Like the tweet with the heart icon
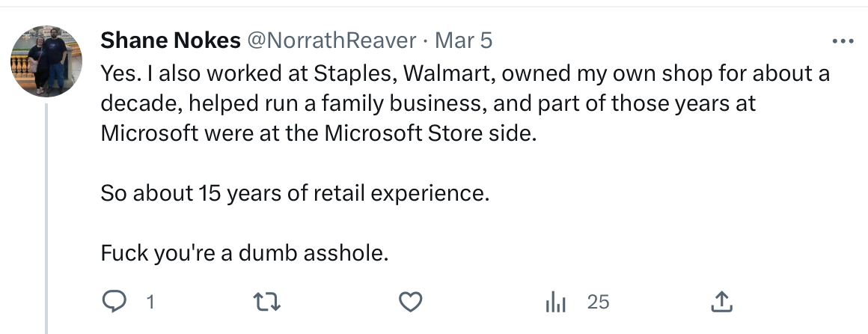Viewport: 868px width, 334px height. 411,303
